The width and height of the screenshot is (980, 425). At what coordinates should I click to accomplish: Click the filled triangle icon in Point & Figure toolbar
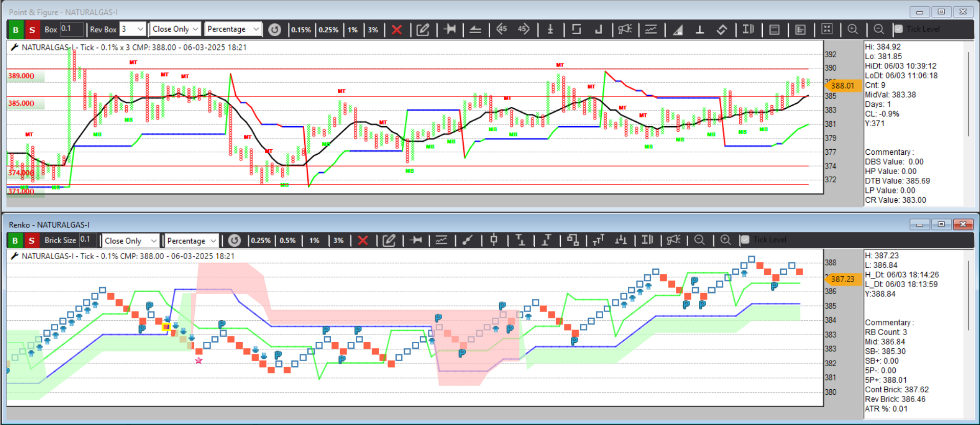click(678, 30)
